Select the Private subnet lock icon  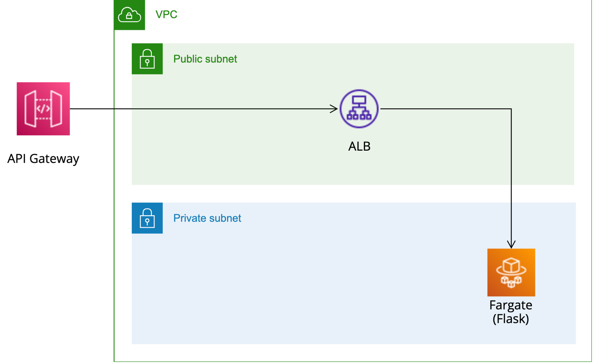(x=147, y=218)
